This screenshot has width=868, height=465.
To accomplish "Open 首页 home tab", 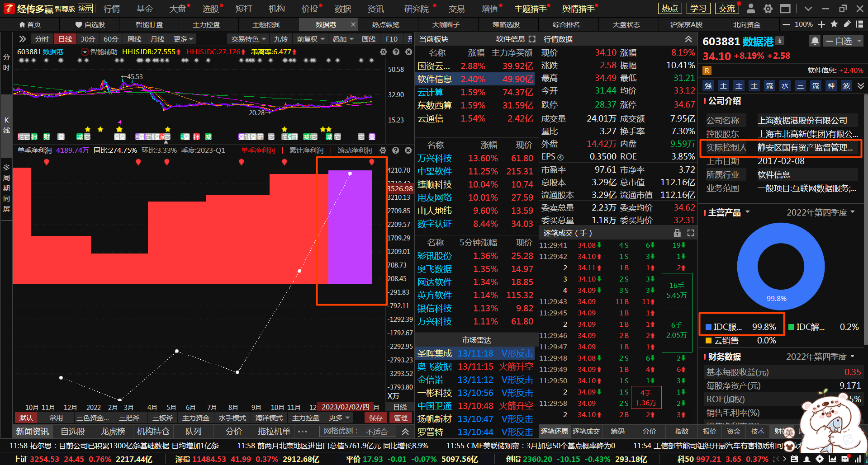I will coord(30,24).
